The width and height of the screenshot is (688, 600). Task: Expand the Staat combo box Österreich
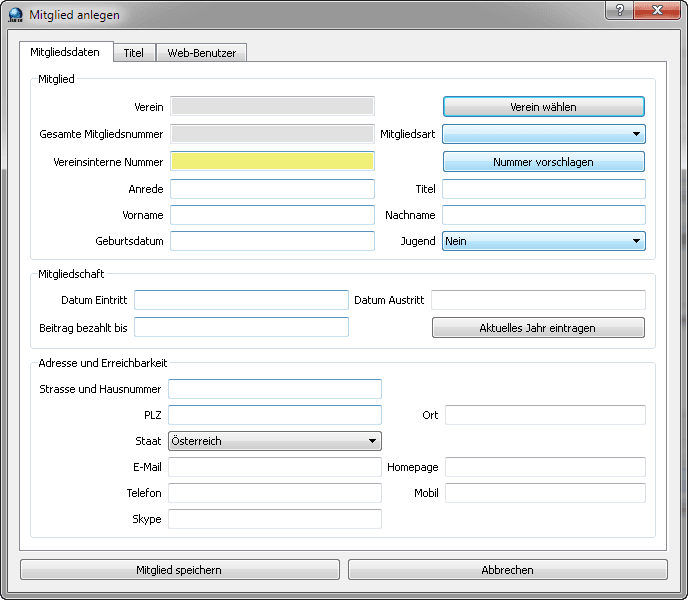[x=275, y=441]
